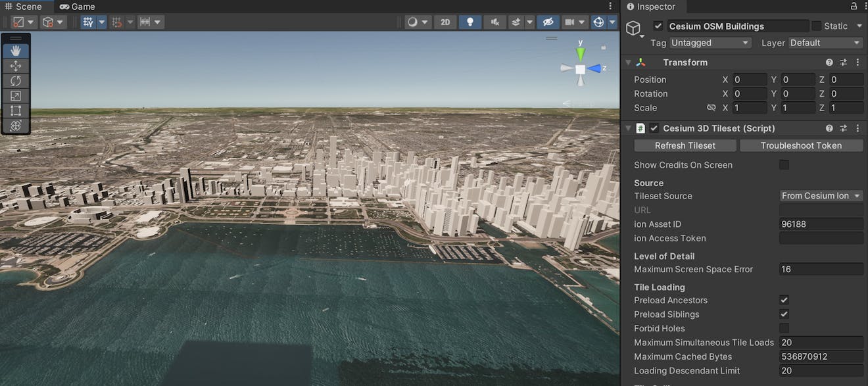Image resolution: width=868 pixels, height=386 pixels.
Task: Open the Tag dropdown showing Untagged
Action: tap(710, 42)
